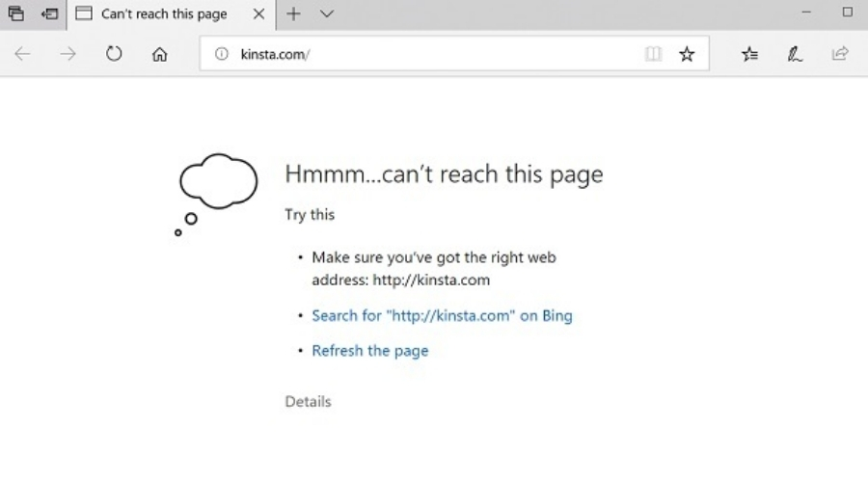Click the "Refresh the page" link

pyautogui.click(x=369, y=351)
